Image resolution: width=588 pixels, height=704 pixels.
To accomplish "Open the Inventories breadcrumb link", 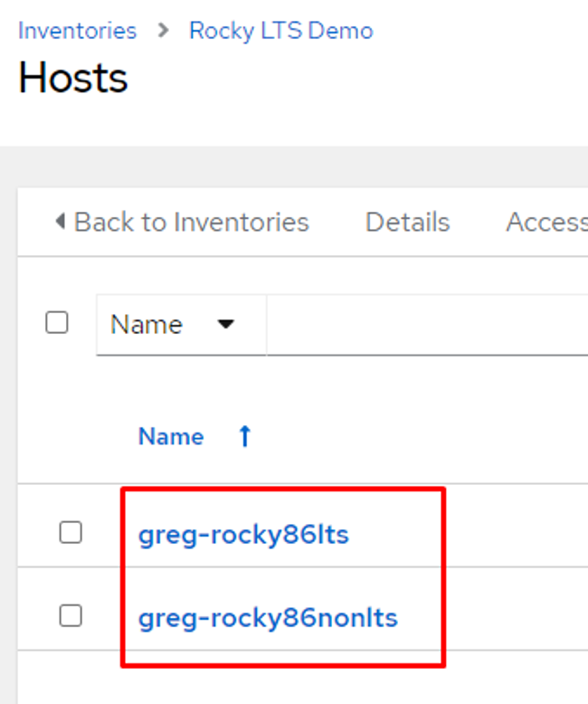I will point(77,31).
